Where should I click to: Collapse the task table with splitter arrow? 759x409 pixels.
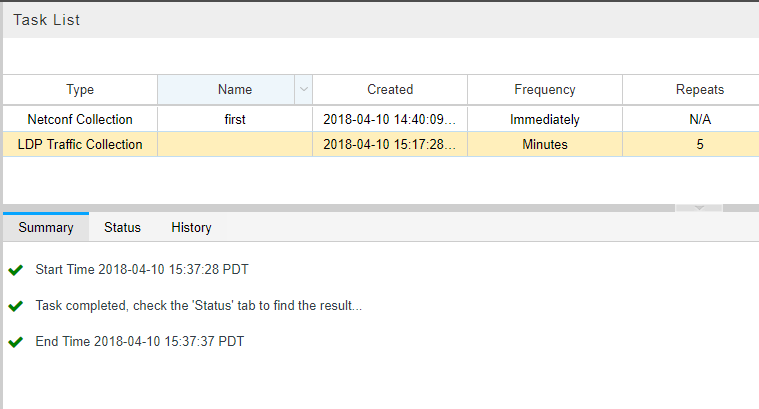click(699, 207)
